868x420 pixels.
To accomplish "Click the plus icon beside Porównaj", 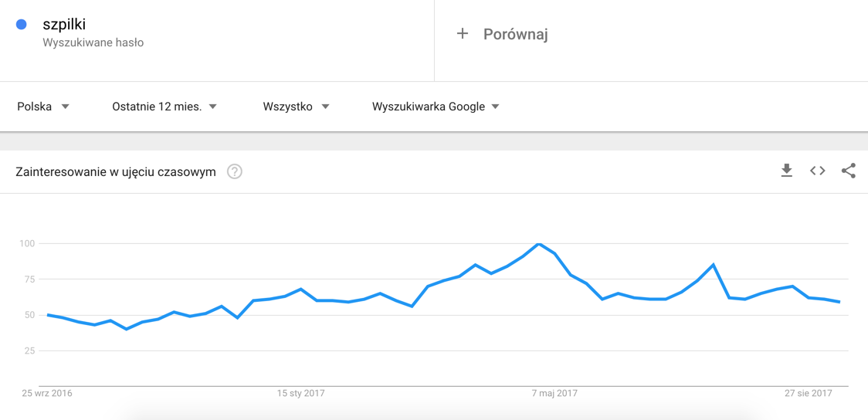I will click(x=463, y=33).
